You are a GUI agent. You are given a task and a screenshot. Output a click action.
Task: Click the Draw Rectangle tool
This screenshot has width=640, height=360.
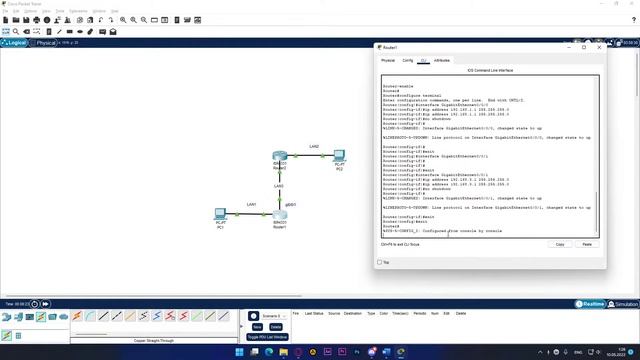click(70, 31)
